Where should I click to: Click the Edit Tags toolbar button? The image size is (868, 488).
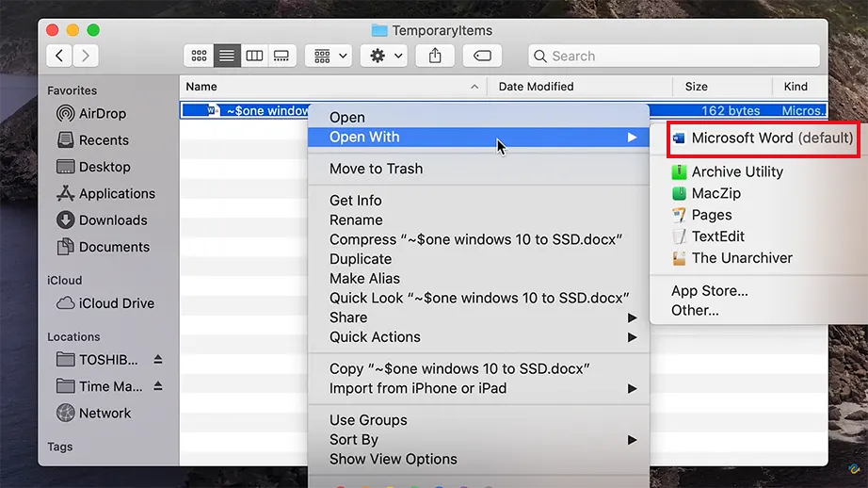[482, 56]
